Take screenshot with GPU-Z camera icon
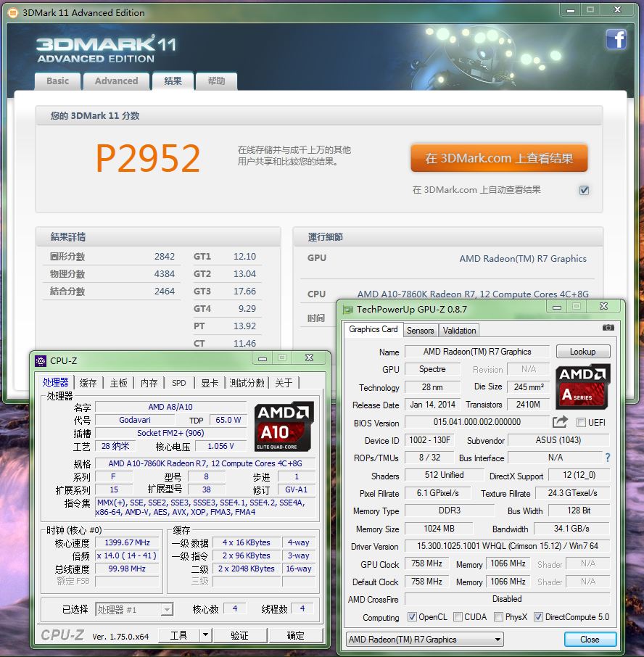The image size is (644, 657). pyautogui.click(x=608, y=327)
